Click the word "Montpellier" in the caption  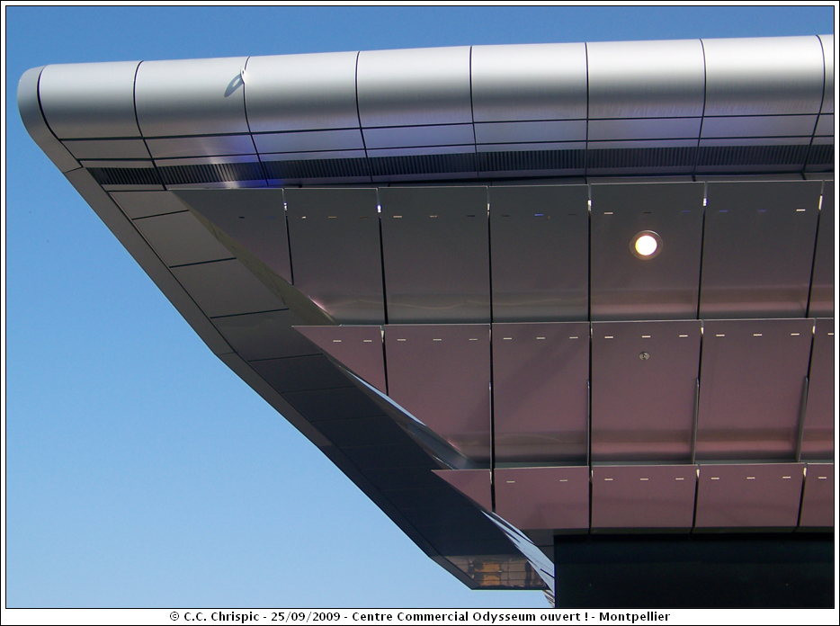coord(635,617)
